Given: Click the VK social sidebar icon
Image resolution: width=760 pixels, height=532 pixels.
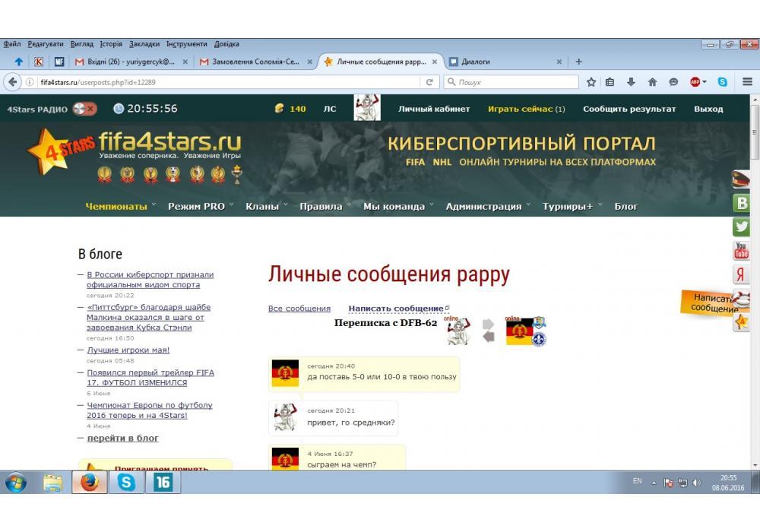Looking at the screenshot, I should pyautogui.click(x=741, y=203).
